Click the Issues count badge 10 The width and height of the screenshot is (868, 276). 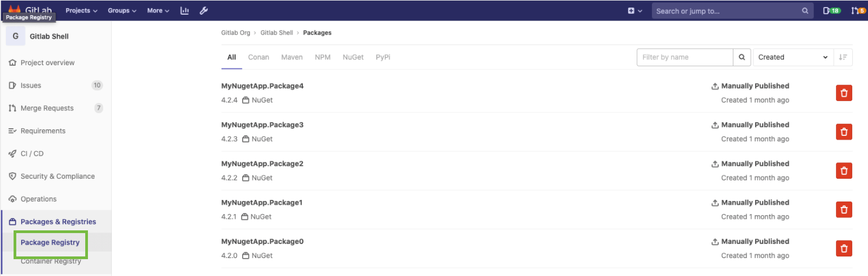97,85
